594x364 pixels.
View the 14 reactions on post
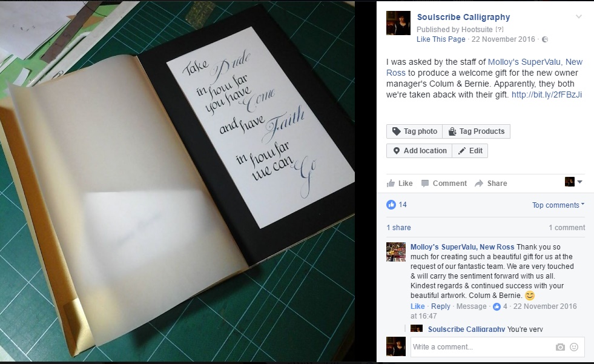pos(397,205)
